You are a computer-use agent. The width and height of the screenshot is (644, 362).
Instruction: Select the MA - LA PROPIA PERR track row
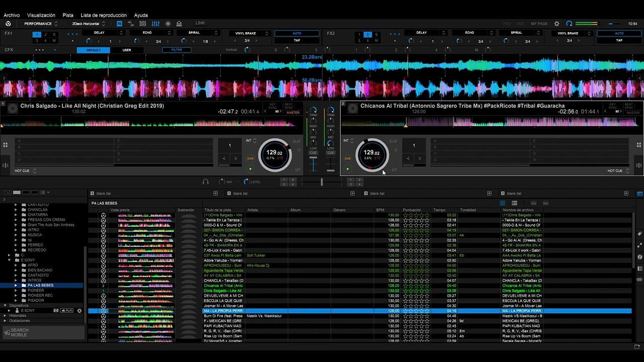360,311
